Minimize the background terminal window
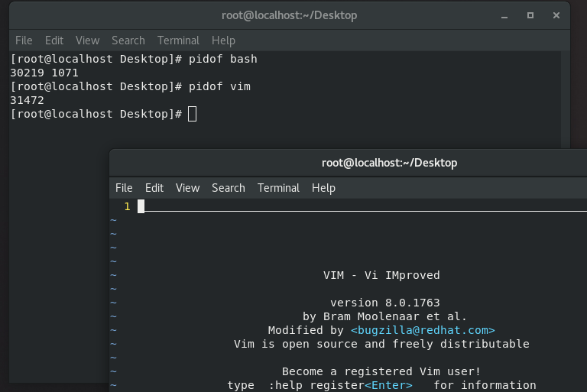This screenshot has height=392, width=587. tap(504, 16)
